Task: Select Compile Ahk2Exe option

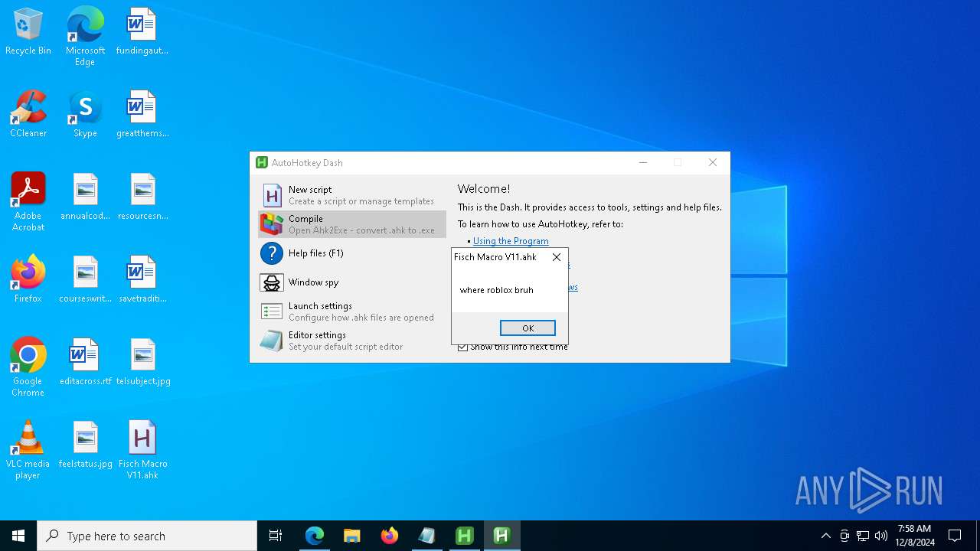Action: [352, 224]
